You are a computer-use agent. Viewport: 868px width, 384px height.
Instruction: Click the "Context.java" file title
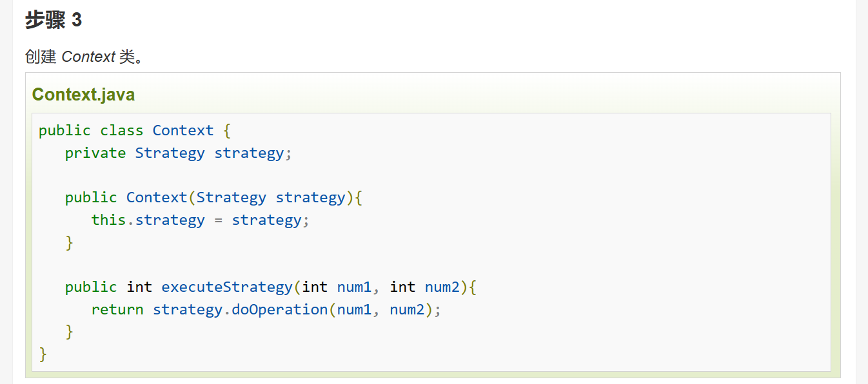83,95
